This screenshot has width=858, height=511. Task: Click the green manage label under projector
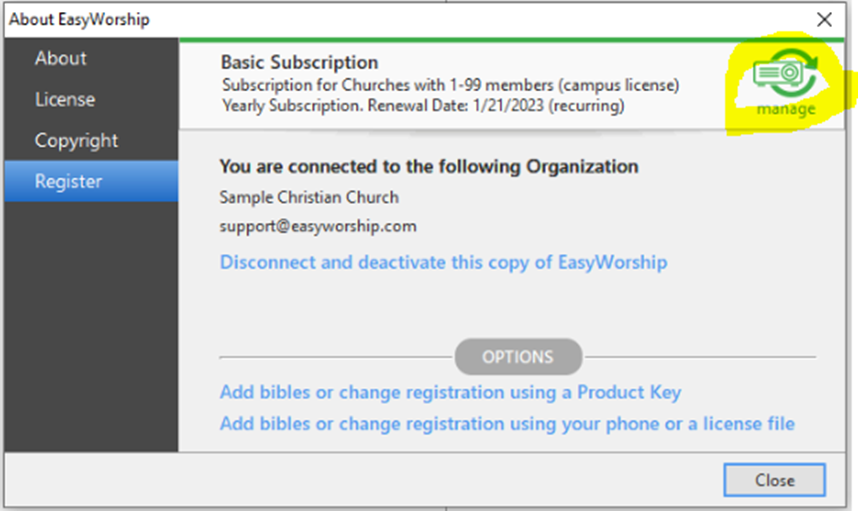point(786,109)
